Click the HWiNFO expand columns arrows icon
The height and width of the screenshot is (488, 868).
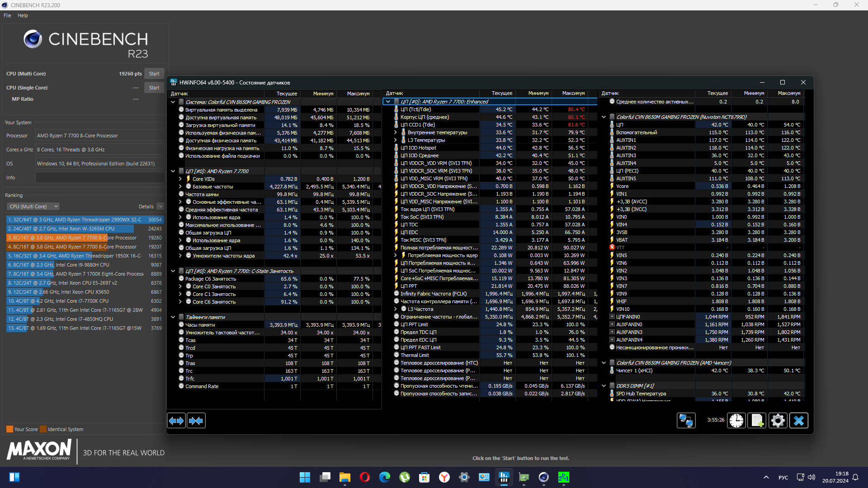pyautogui.click(x=176, y=421)
